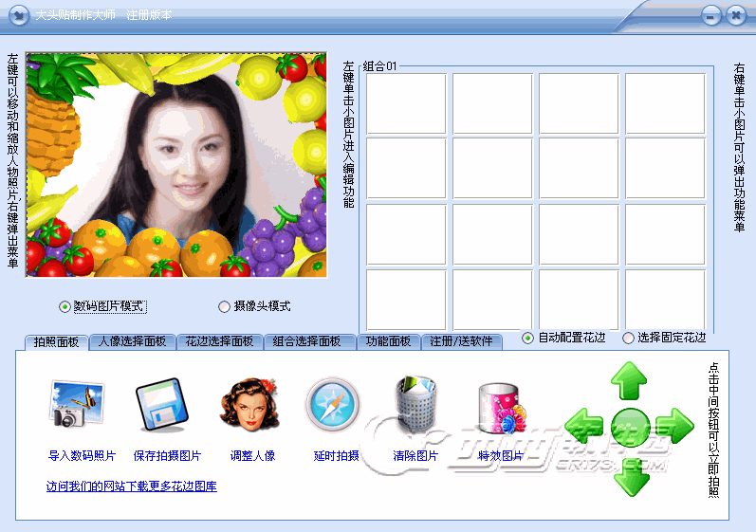The width and height of the screenshot is (756, 532).
Task: Click the application logo icon in title bar
Action: click(x=19, y=15)
